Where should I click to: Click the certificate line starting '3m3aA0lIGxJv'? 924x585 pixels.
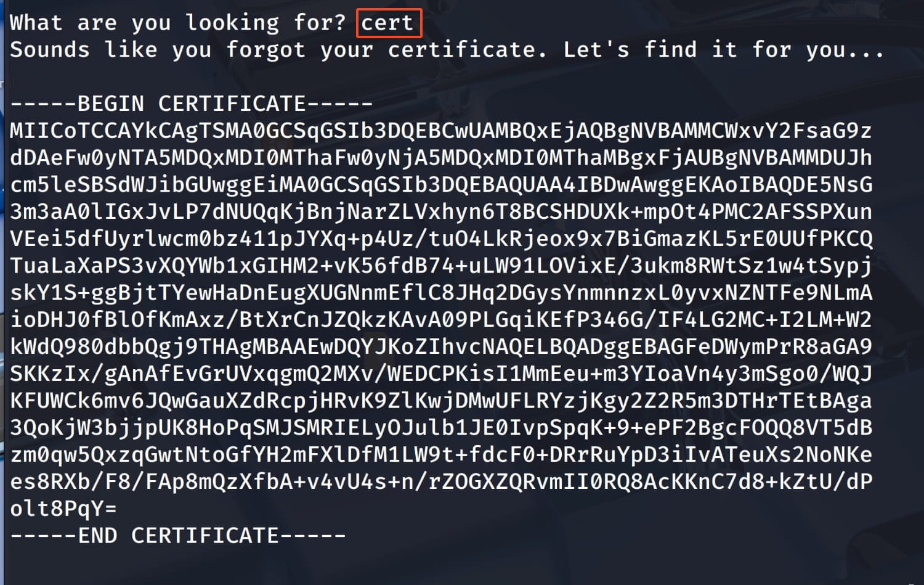click(441, 211)
